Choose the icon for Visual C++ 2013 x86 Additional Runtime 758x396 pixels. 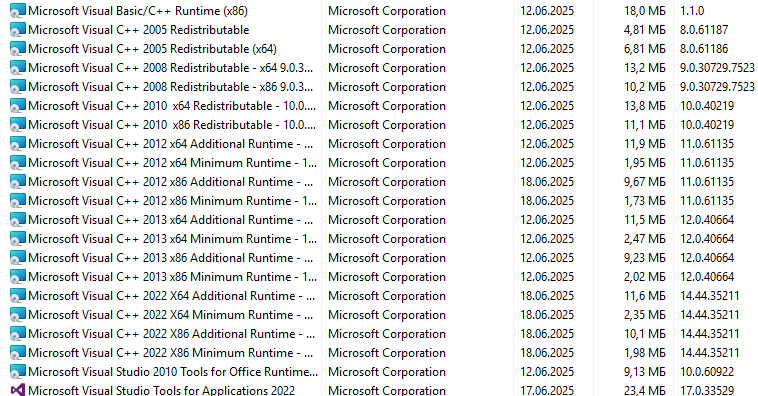tap(17, 258)
